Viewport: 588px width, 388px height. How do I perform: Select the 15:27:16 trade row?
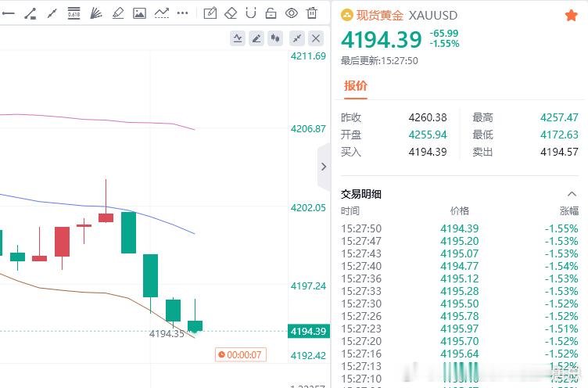coord(460,354)
